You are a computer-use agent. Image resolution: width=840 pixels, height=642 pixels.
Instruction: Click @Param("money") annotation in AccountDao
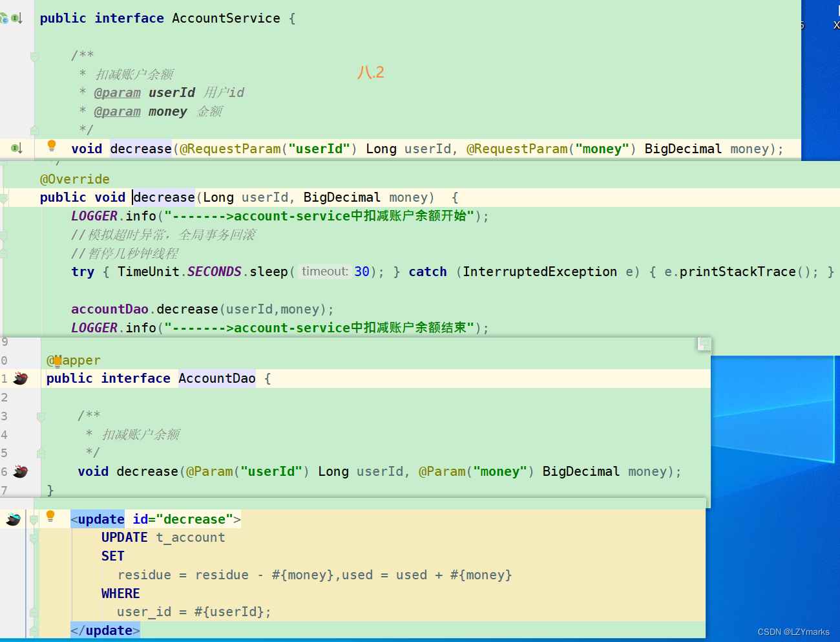click(476, 471)
